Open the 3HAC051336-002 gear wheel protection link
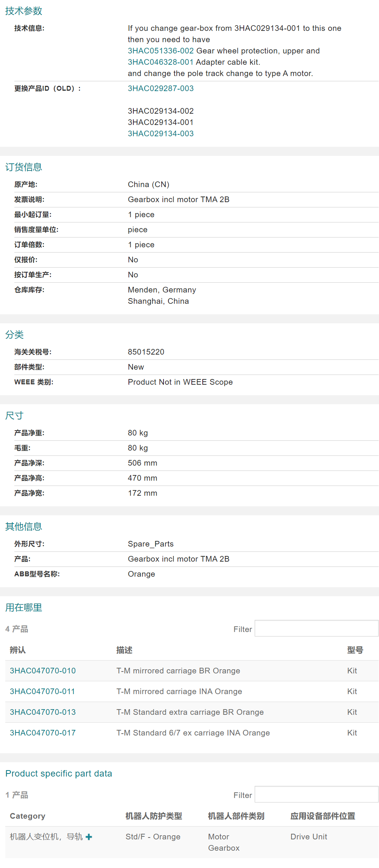The width and height of the screenshot is (379, 868). tap(160, 51)
